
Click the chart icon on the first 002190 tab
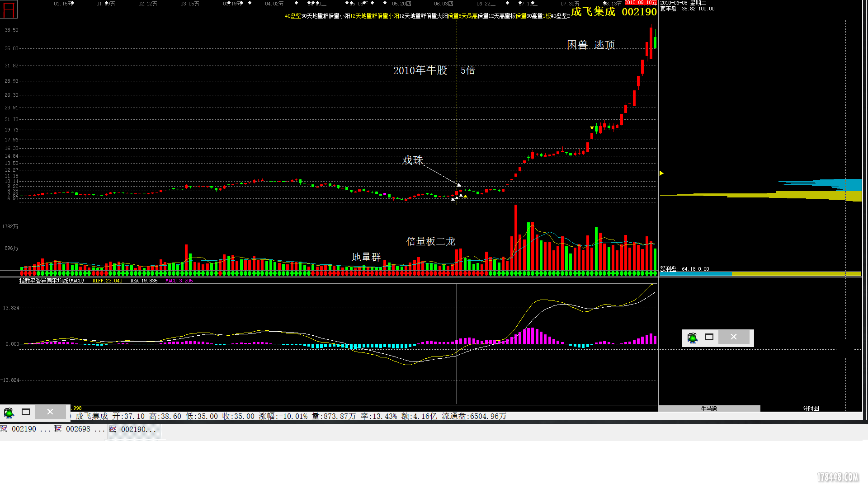pyautogui.click(x=4, y=428)
